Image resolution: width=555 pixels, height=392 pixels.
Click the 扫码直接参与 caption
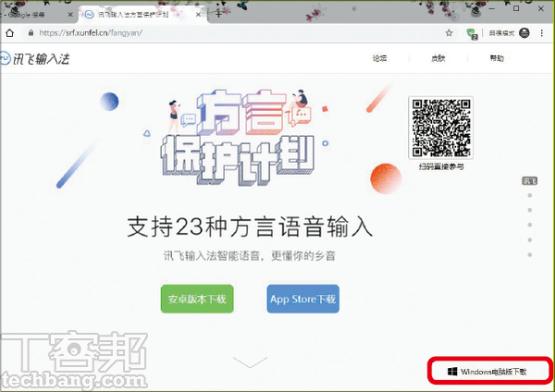441,166
